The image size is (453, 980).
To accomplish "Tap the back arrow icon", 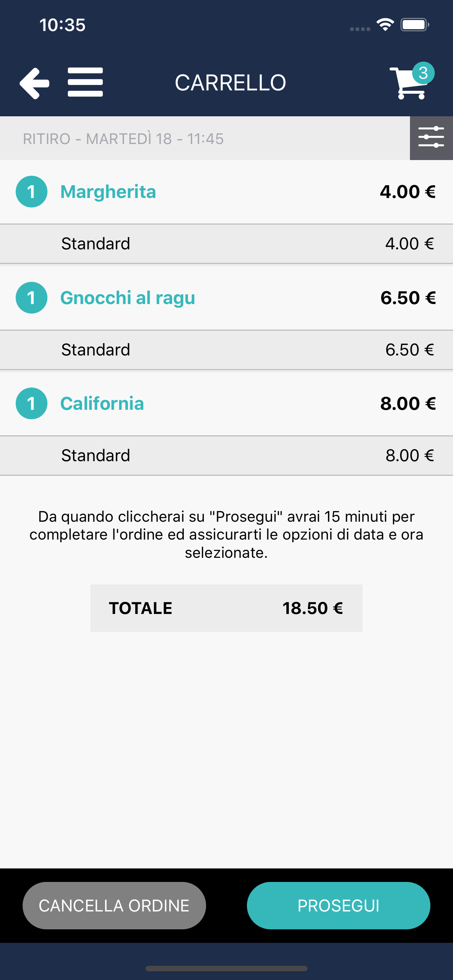I will 35,83.
